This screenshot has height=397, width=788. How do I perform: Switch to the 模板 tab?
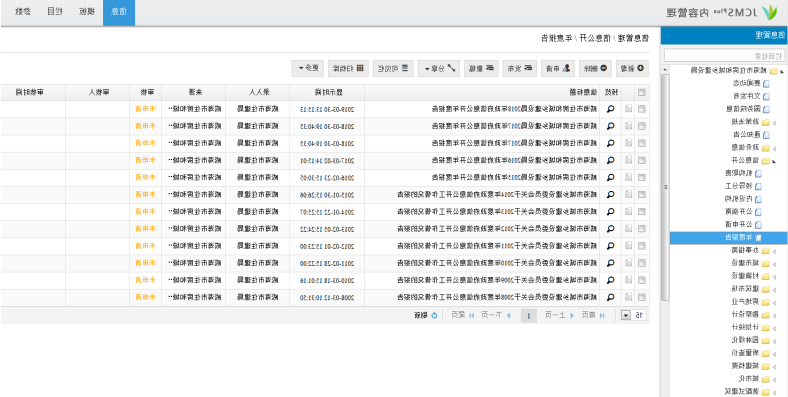86,13
